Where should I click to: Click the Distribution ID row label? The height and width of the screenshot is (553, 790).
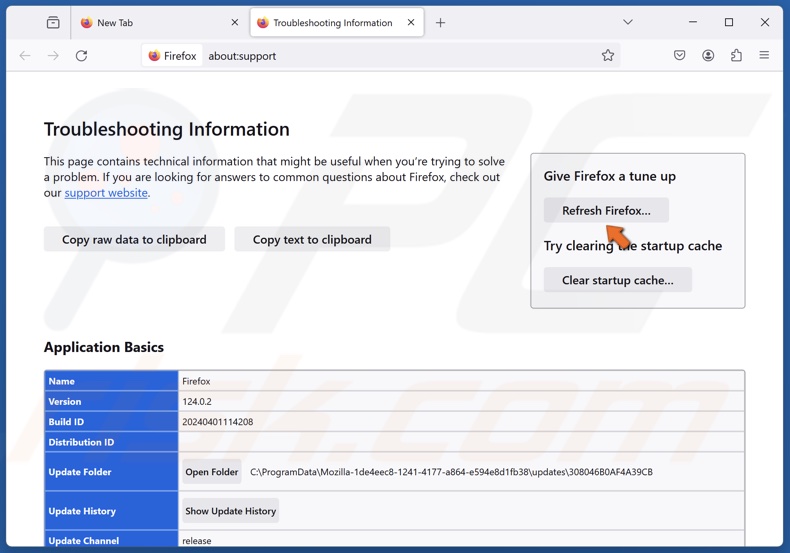pos(81,442)
